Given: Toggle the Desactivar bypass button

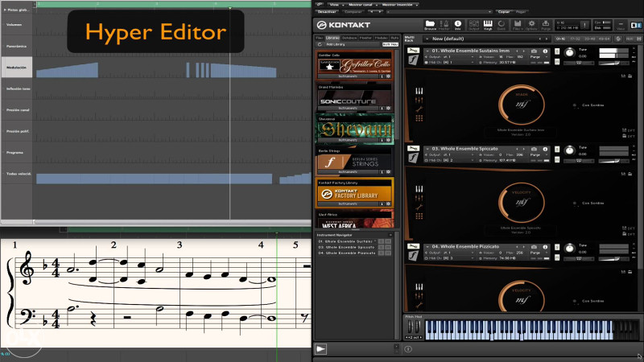Looking at the screenshot, I should [x=327, y=12].
